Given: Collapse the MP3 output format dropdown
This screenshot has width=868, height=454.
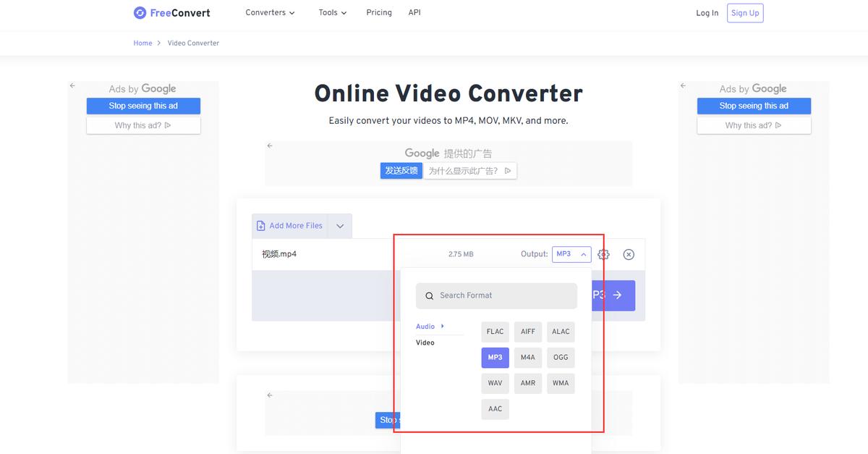Looking at the screenshot, I should click(571, 254).
